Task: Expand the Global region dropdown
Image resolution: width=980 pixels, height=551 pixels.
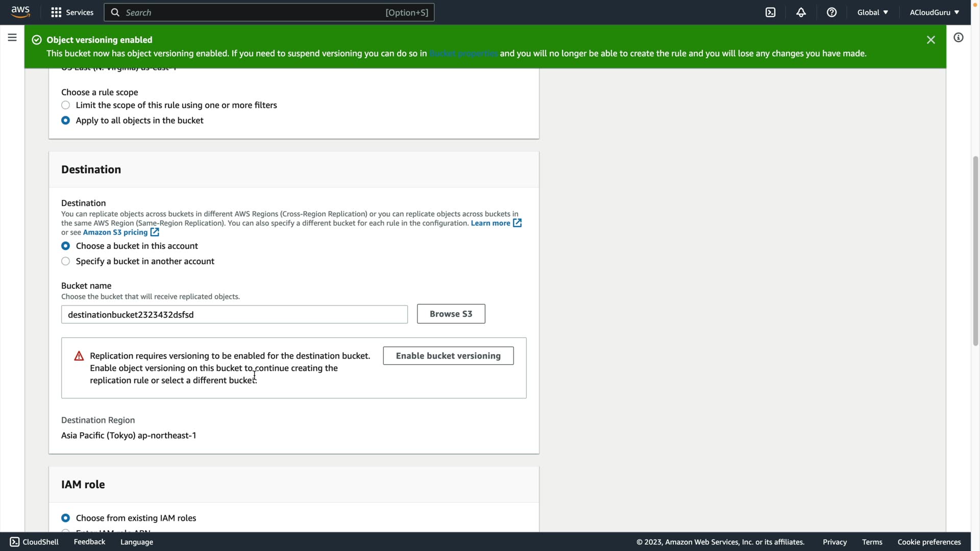Action: [x=872, y=12]
